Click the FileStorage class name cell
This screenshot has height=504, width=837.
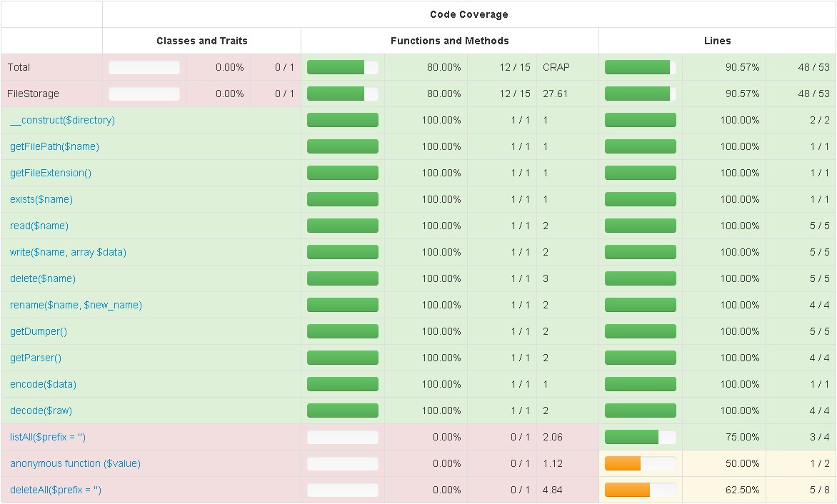[33, 94]
